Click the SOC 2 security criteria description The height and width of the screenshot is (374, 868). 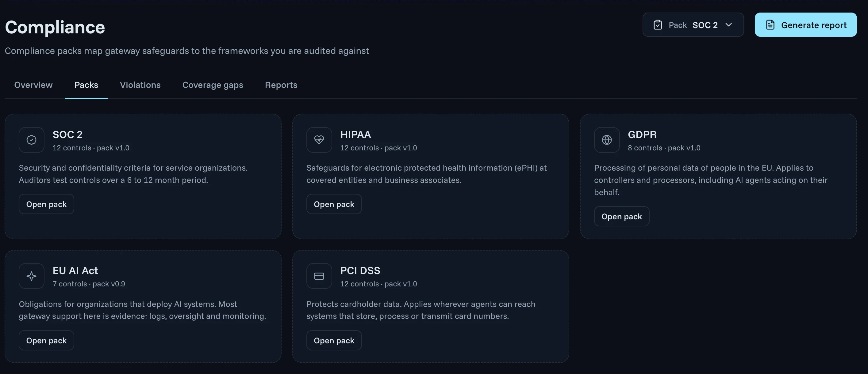click(x=133, y=174)
